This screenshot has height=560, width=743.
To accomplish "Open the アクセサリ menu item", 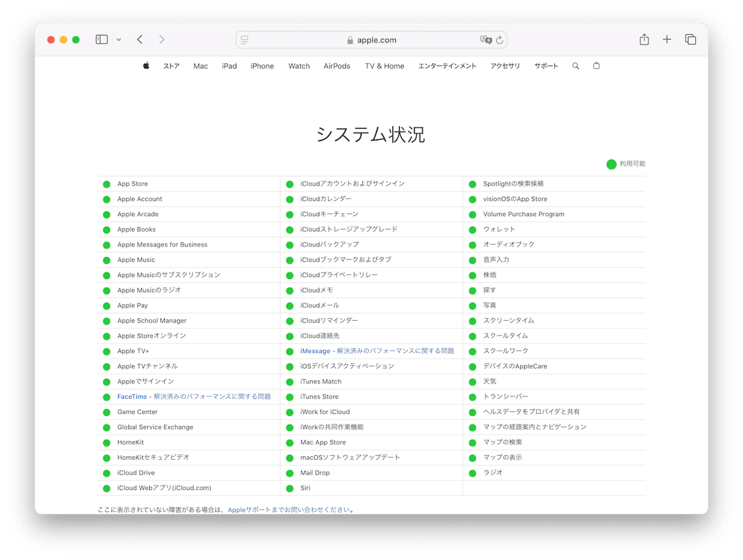I will click(x=505, y=66).
